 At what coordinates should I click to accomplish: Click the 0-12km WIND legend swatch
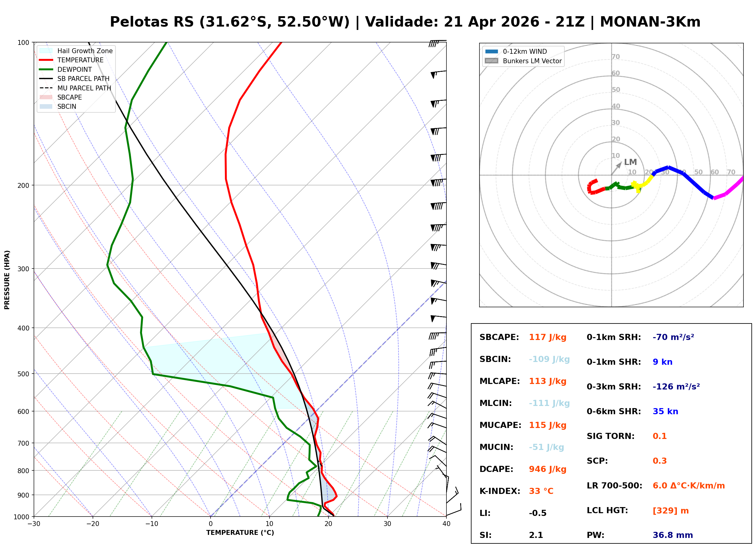pos(491,51)
